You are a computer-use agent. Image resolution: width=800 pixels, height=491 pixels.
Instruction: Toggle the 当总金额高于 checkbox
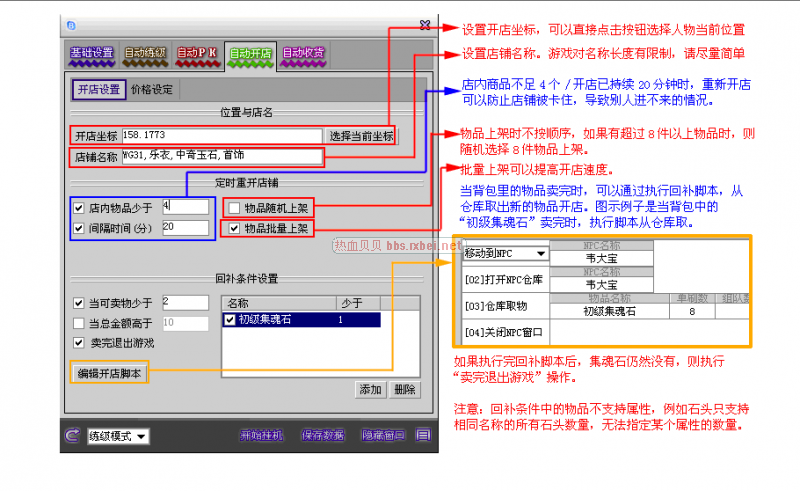click(79, 323)
